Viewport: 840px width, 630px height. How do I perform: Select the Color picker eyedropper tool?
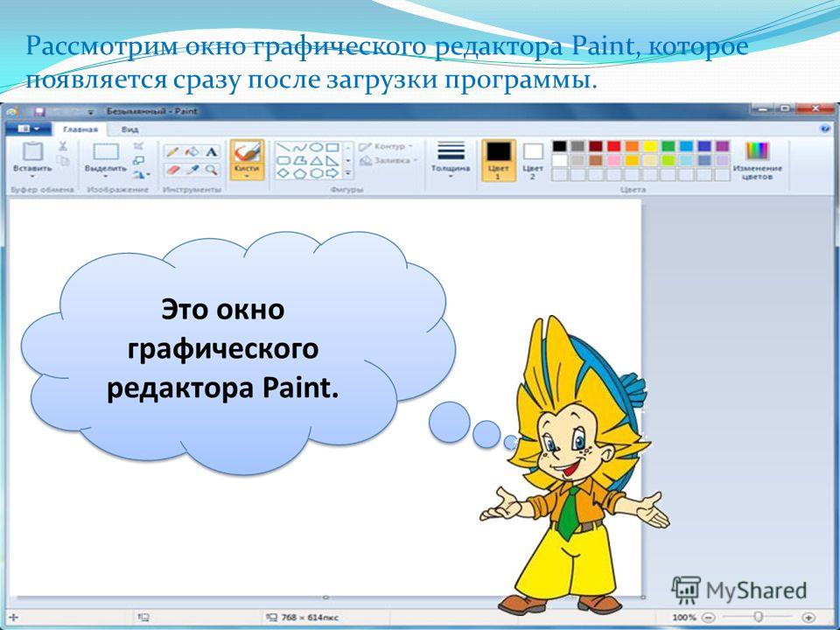(192, 171)
